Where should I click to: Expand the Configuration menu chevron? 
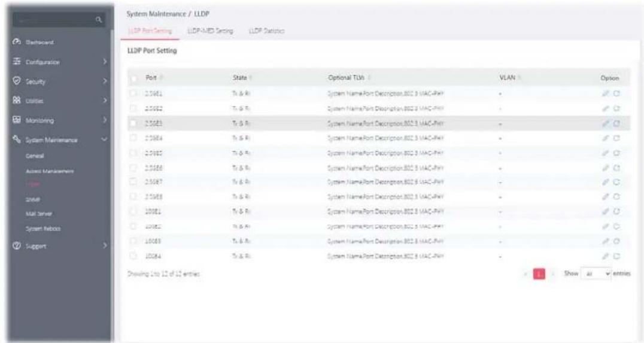point(104,62)
